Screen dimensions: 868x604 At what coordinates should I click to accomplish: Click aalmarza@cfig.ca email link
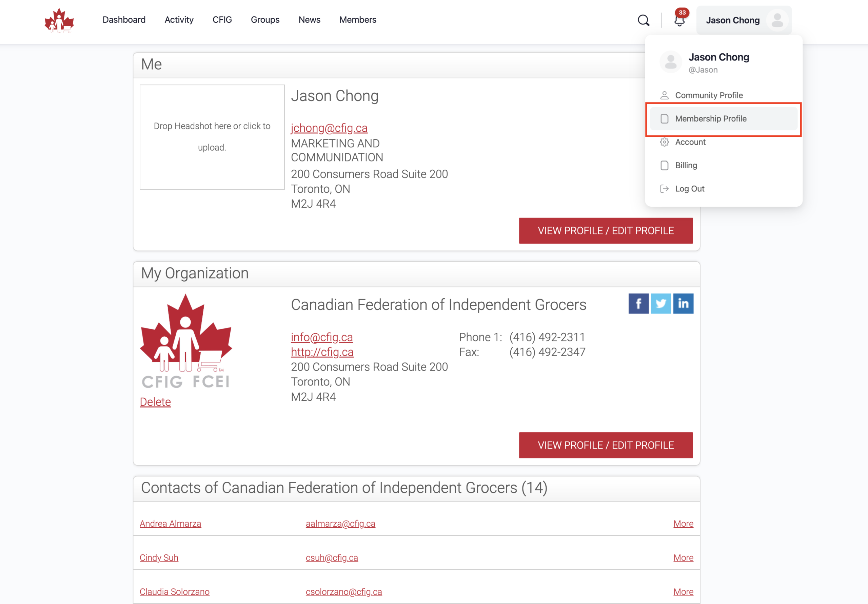(340, 523)
